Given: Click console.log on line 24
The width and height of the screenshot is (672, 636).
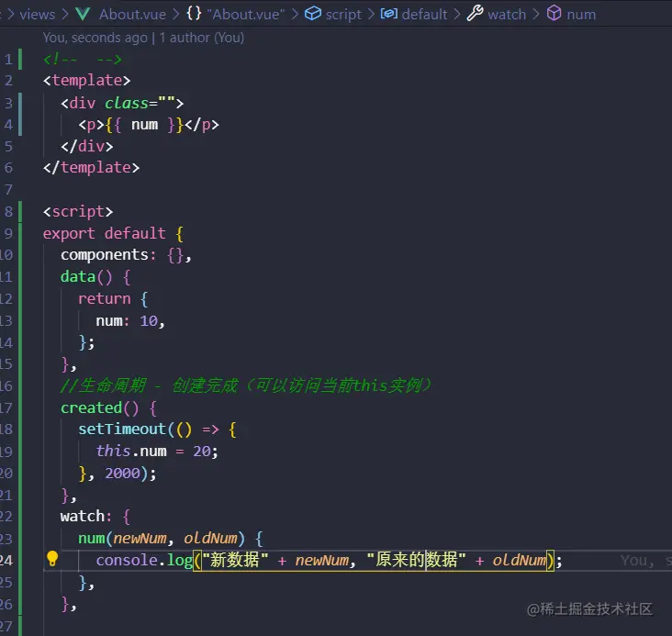Looking at the screenshot, I should click(x=144, y=561).
